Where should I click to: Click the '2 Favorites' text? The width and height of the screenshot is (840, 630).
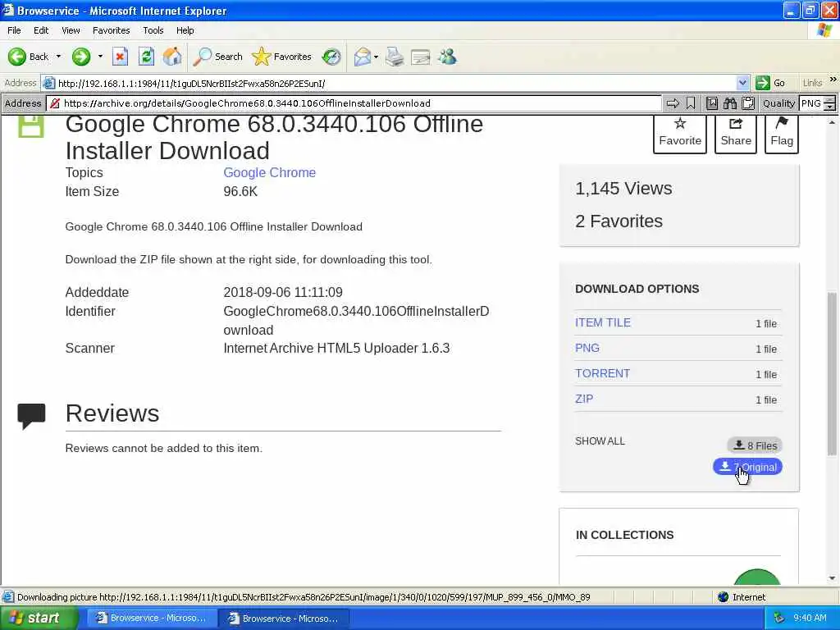tap(619, 221)
